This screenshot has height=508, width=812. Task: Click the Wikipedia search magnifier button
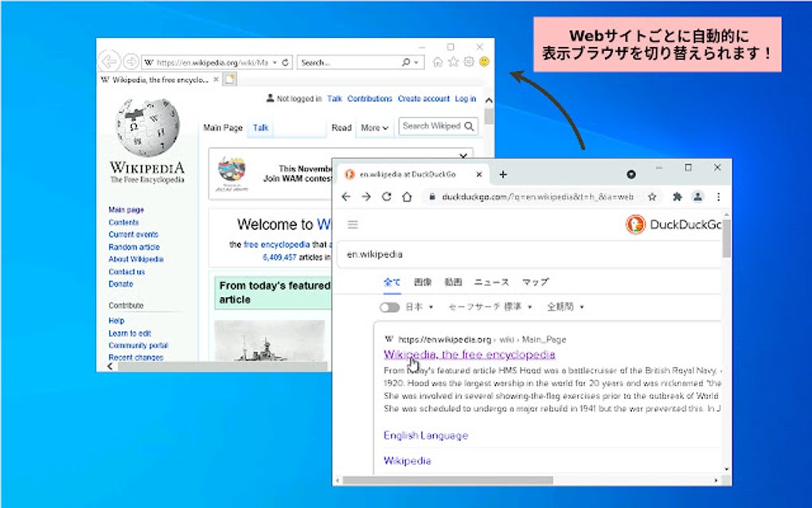(469, 126)
